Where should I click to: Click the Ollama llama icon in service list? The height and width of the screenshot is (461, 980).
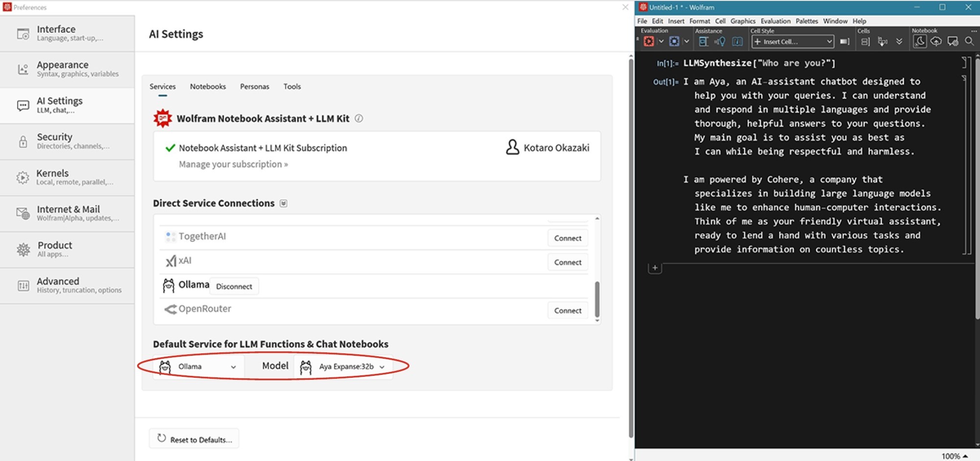pyautogui.click(x=168, y=285)
